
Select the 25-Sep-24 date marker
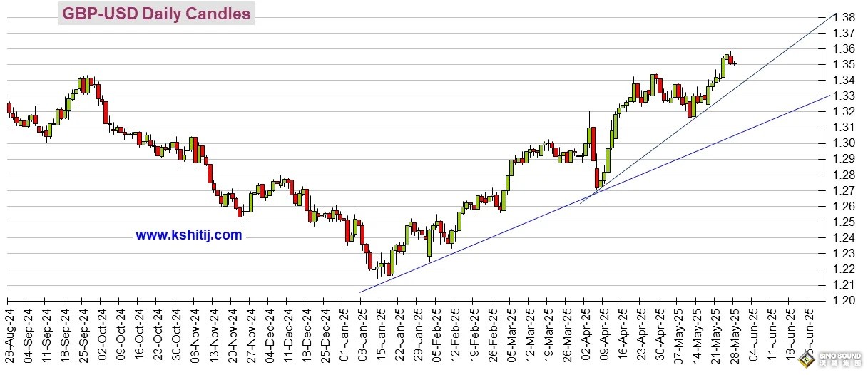(83, 334)
